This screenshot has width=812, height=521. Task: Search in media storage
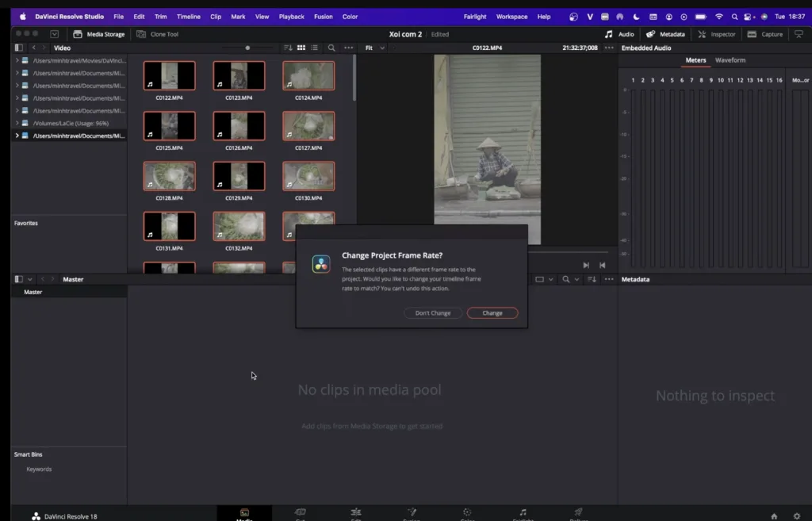coord(331,48)
